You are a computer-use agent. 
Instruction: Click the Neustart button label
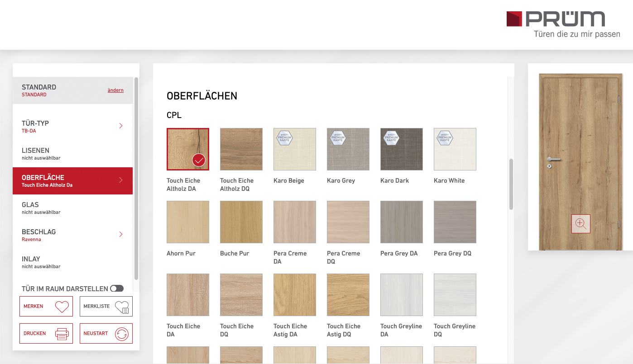click(x=96, y=334)
